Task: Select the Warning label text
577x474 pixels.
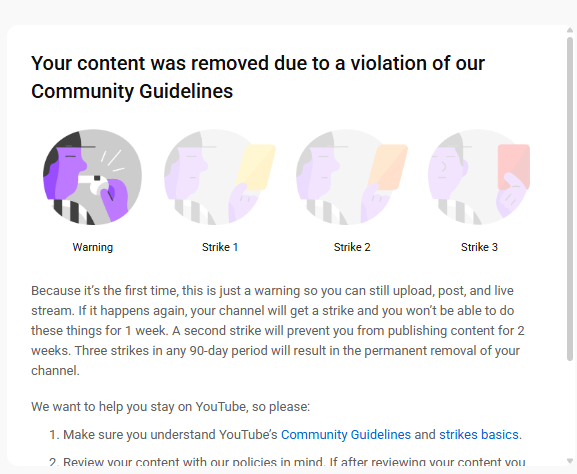Action: 93,247
